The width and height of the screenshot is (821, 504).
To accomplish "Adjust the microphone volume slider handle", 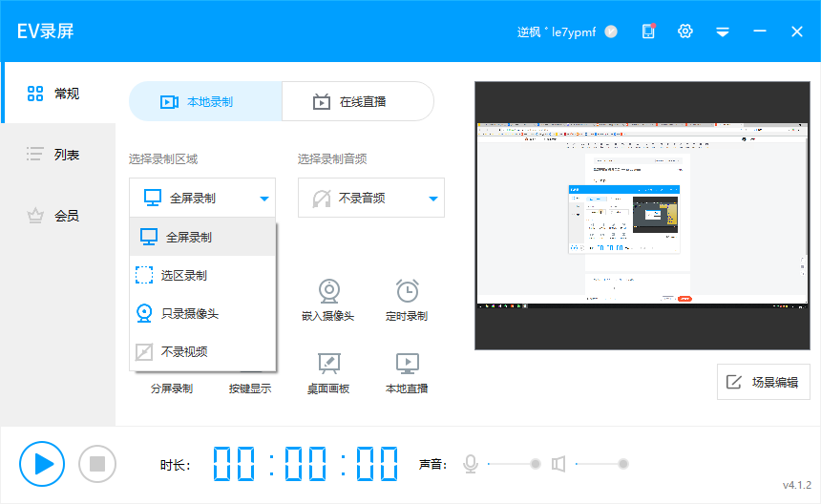I will pyautogui.click(x=536, y=464).
